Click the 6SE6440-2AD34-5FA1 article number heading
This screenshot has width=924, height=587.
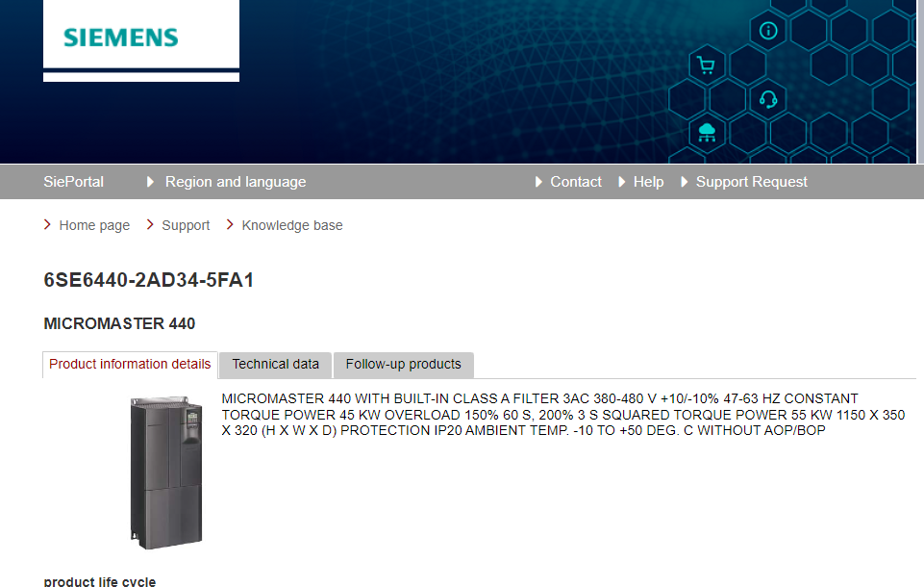pyautogui.click(x=149, y=281)
